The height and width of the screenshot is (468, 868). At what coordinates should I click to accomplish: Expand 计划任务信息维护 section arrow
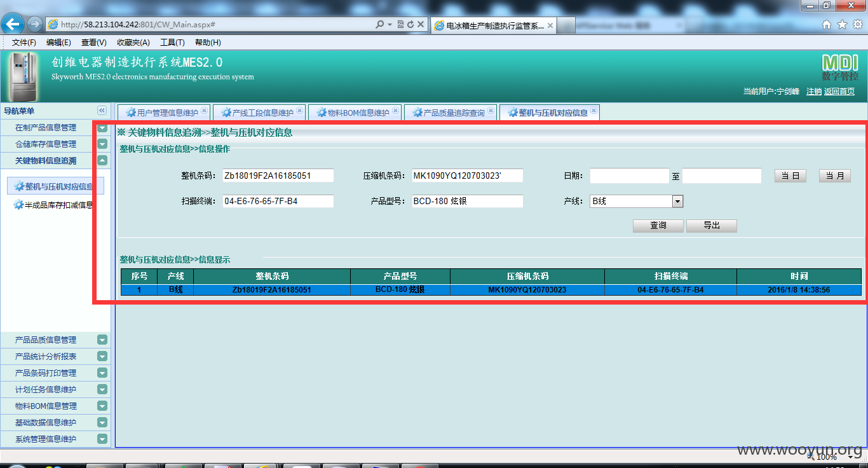[x=102, y=390]
